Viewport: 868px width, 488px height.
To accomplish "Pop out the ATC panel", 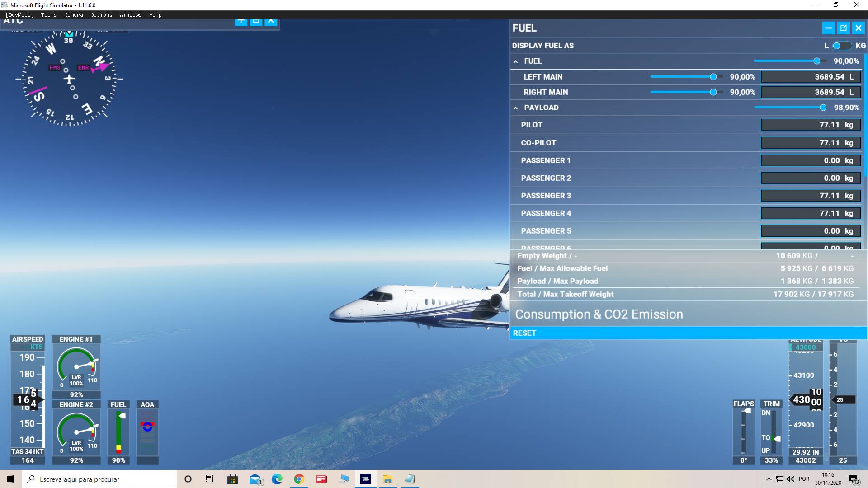I will [x=256, y=21].
